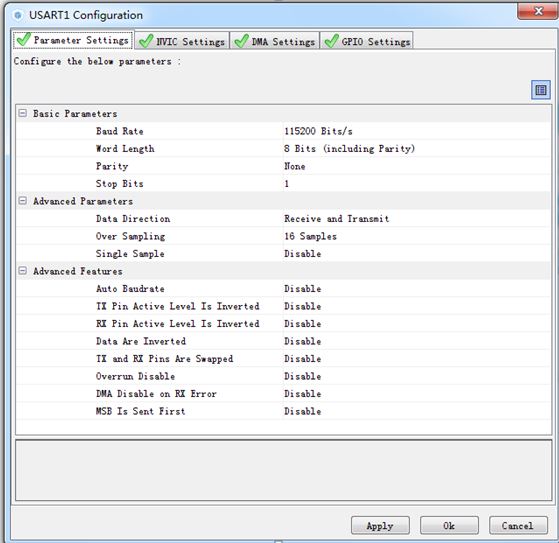Screen dimensions: 559x543
Task: Click Disable for RX Pin Active Level
Action: 302,323
